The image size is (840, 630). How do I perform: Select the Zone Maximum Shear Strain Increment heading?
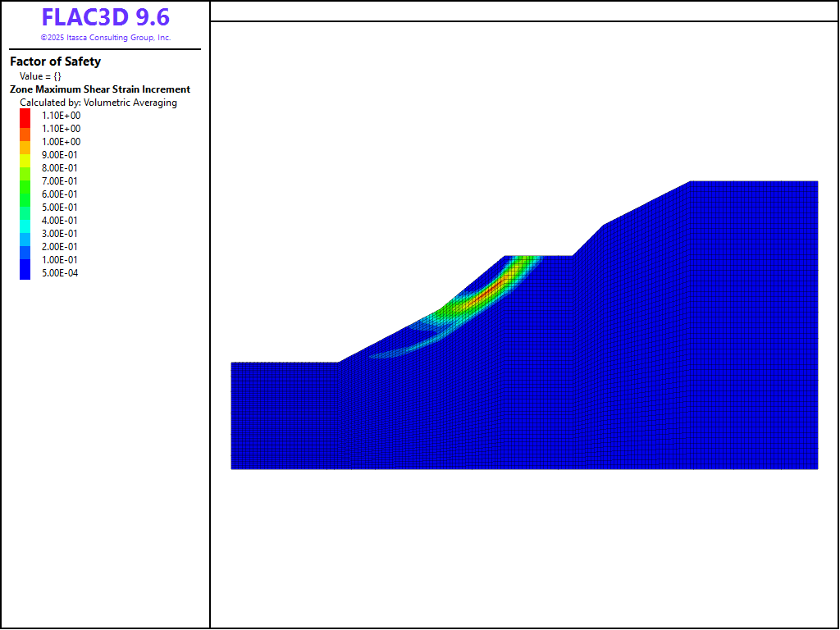coord(100,89)
